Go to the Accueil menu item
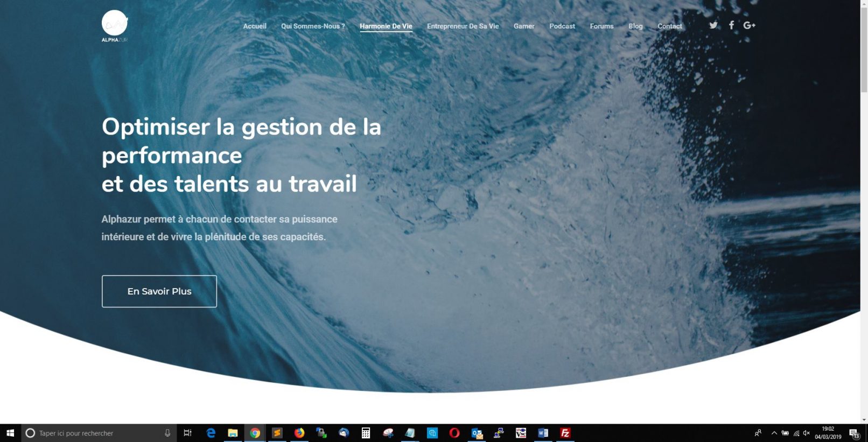 coord(255,26)
